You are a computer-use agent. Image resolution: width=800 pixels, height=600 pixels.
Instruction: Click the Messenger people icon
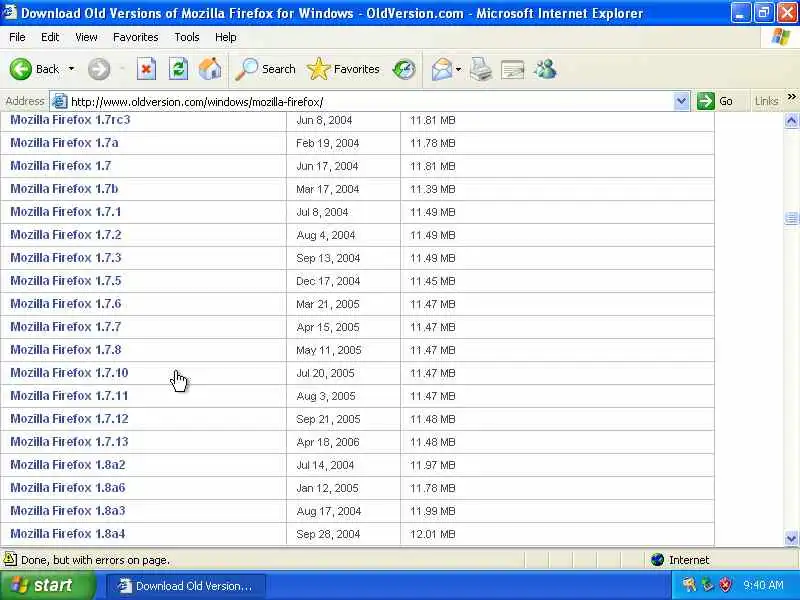point(545,69)
